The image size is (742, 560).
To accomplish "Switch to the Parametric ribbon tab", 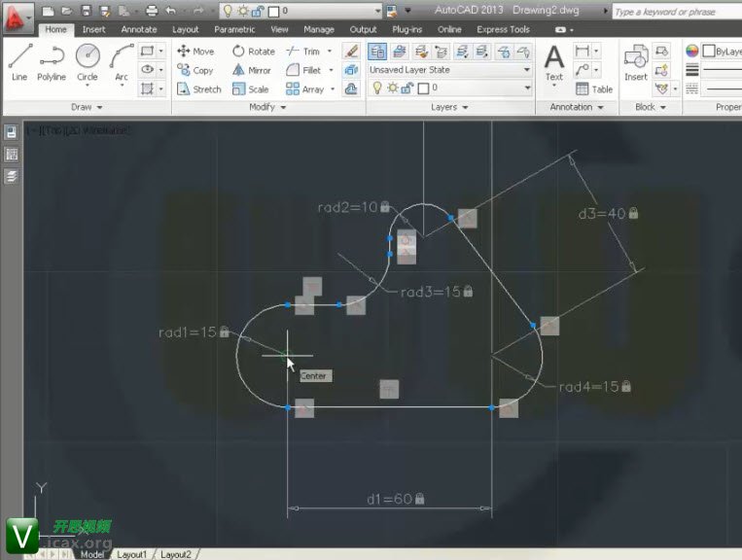I will (234, 30).
